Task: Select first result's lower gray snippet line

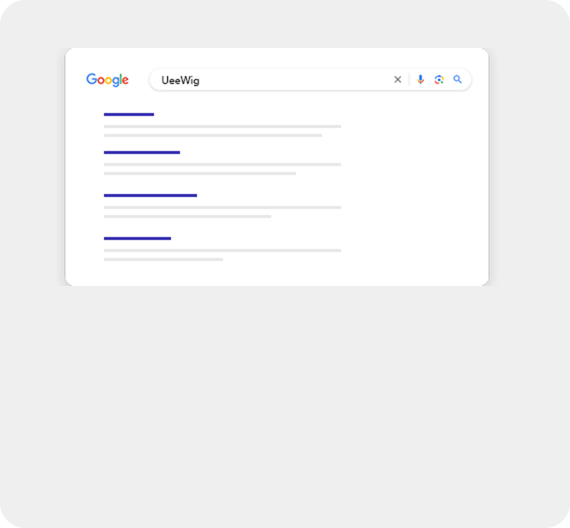Action: tap(213, 136)
